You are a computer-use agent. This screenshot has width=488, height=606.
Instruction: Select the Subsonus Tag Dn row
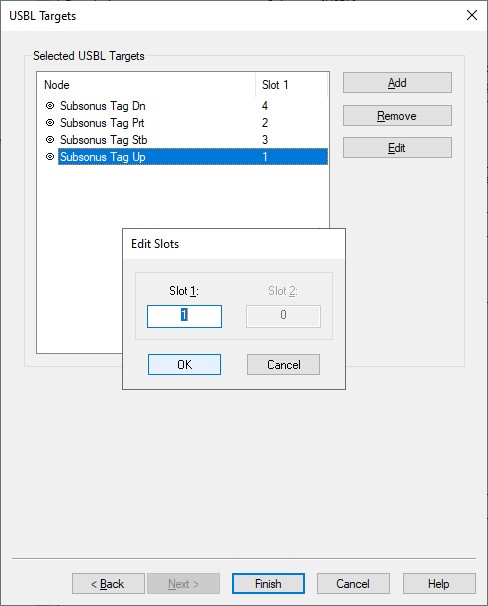(183, 106)
